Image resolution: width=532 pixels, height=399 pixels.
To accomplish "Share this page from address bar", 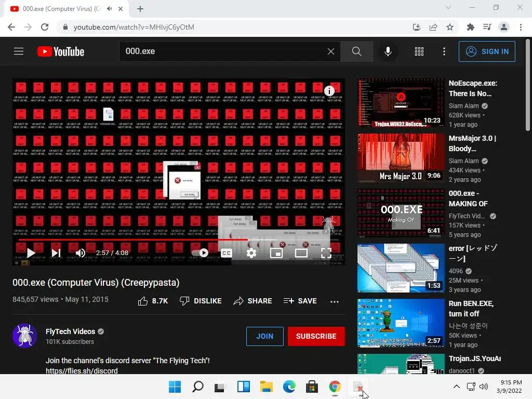I will point(433,27).
